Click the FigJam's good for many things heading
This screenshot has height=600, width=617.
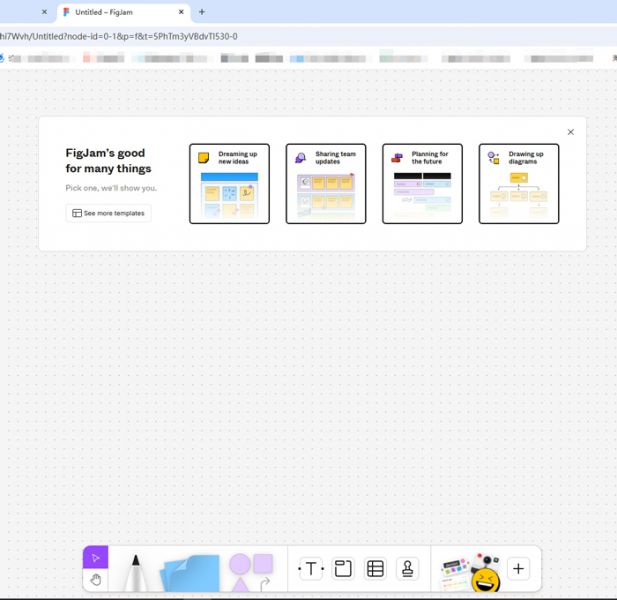tap(108, 161)
